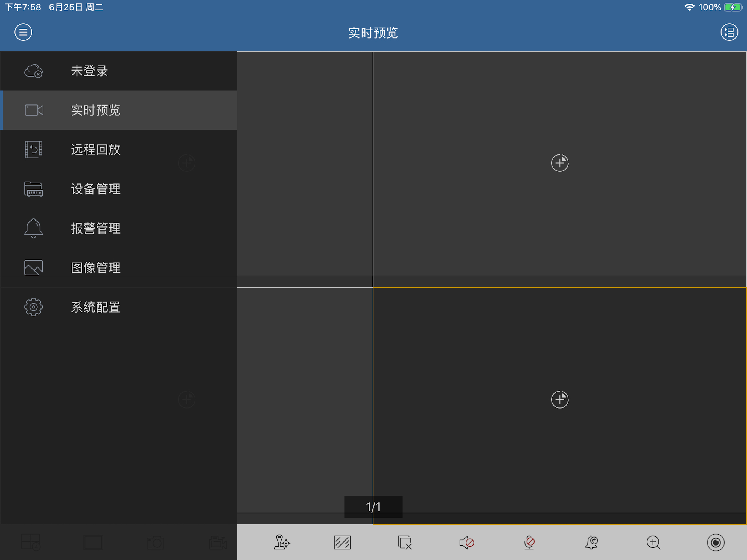Image resolution: width=747 pixels, height=560 pixels.
Task: Open the alarm output bell icon
Action: 591,542
